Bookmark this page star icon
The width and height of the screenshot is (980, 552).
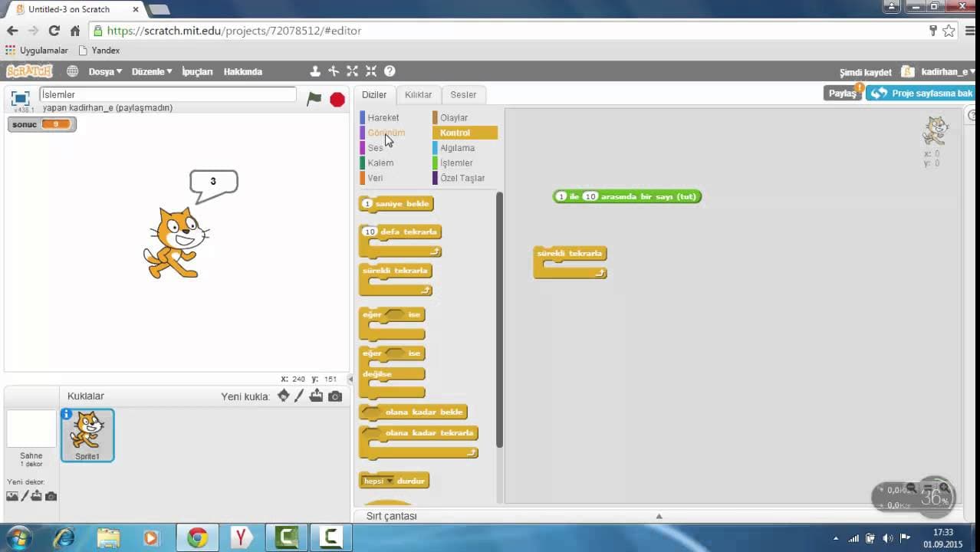949,31
